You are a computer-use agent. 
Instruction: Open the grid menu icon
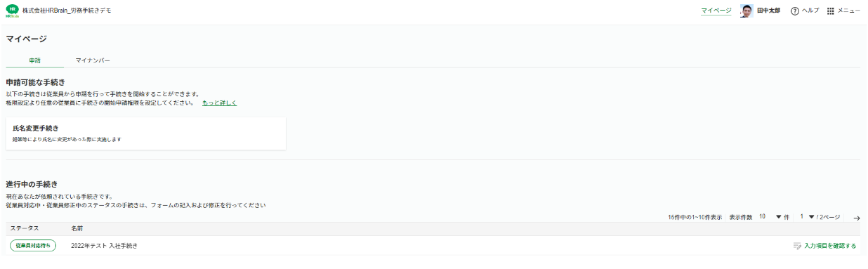(831, 11)
